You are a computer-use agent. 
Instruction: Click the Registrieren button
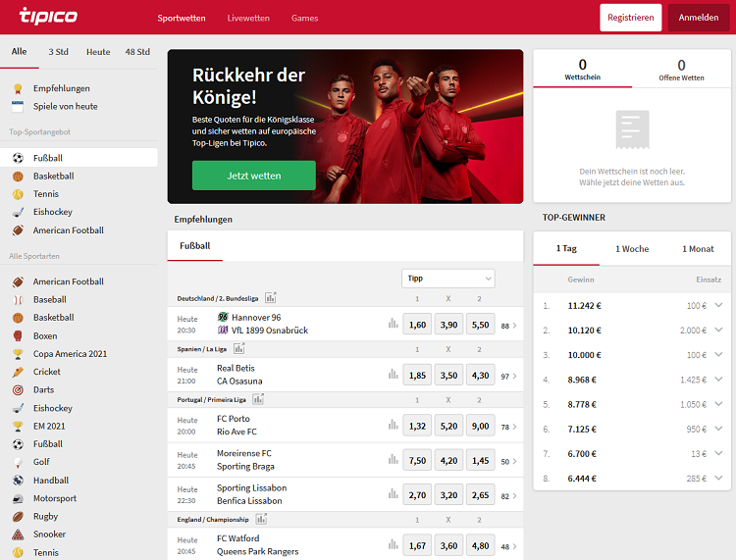630,18
